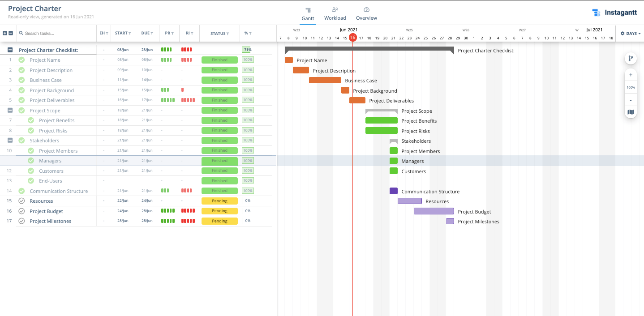644x316 pixels.
Task: Toggle the completion circle for Project Budget
Action: [21, 211]
